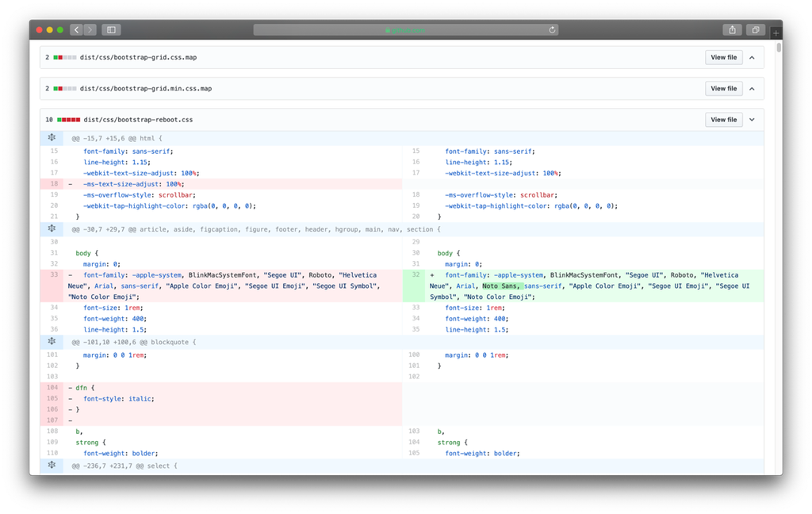
Task: View file for bootstrap-grid.css.map
Action: pyautogui.click(x=723, y=58)
